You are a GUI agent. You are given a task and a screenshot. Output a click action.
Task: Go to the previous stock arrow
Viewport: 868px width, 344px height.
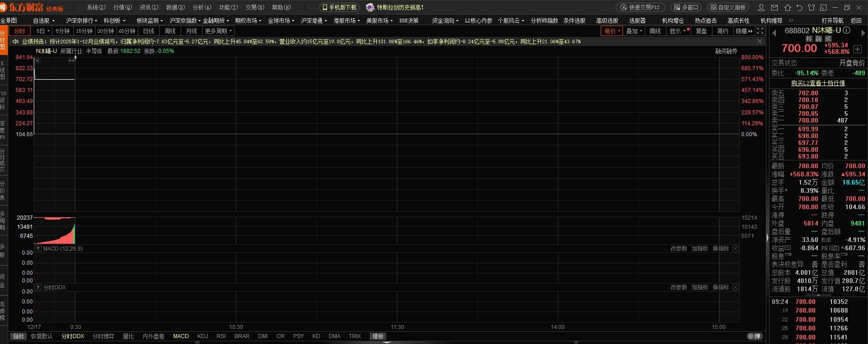pyautogui.click(x=774, y=33)
